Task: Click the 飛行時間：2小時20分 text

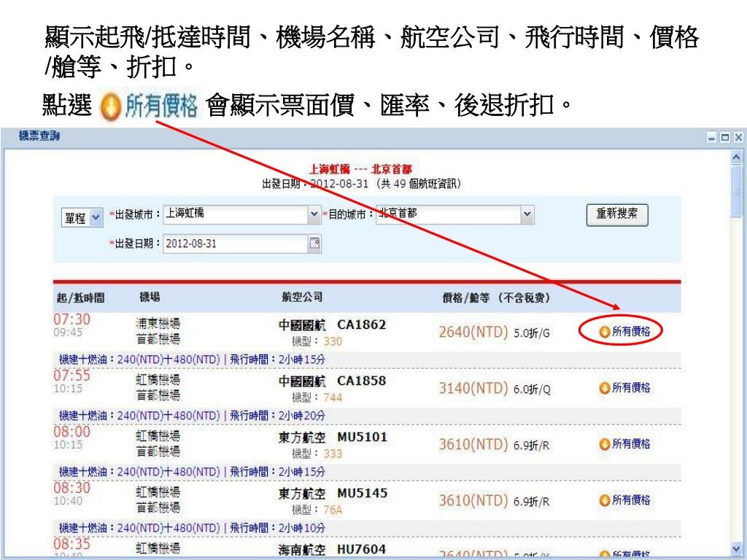Action: (x=278, y=415)
